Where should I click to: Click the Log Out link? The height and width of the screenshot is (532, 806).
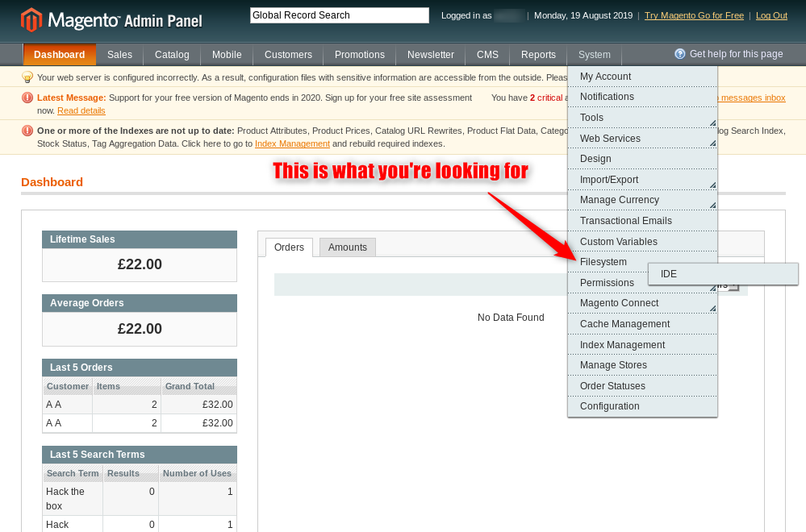click(771, 15)
